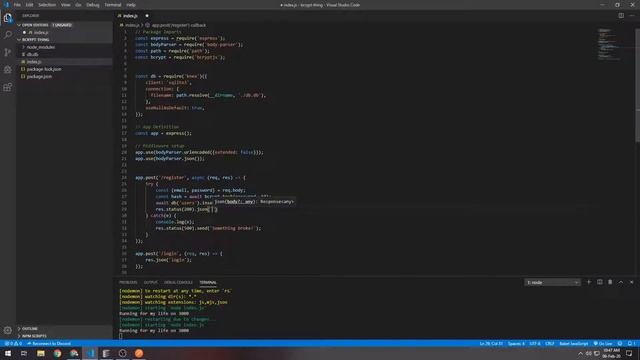
Task: Open Task View on the taskbar
Action: (x=24, y=353)
